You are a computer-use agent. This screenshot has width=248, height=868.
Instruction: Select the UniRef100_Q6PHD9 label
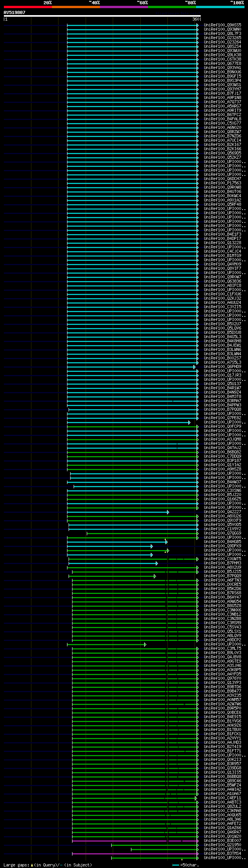222,366
